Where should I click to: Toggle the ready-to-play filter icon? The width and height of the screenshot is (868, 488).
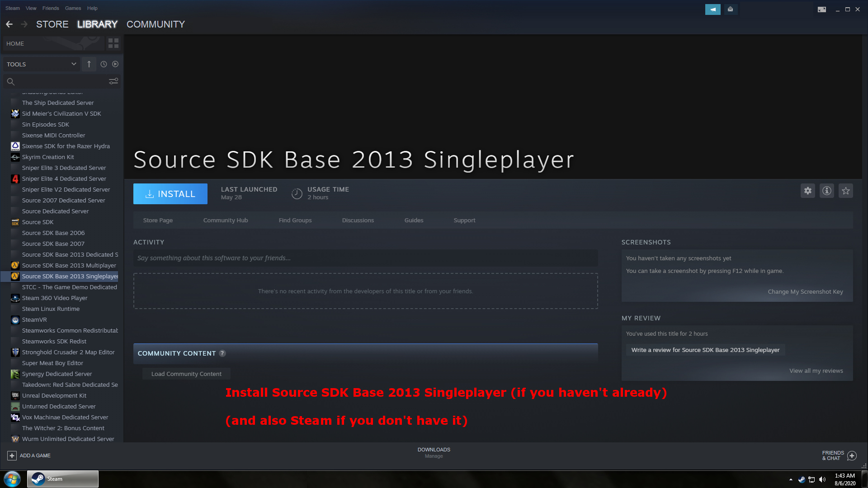(115, 64)
